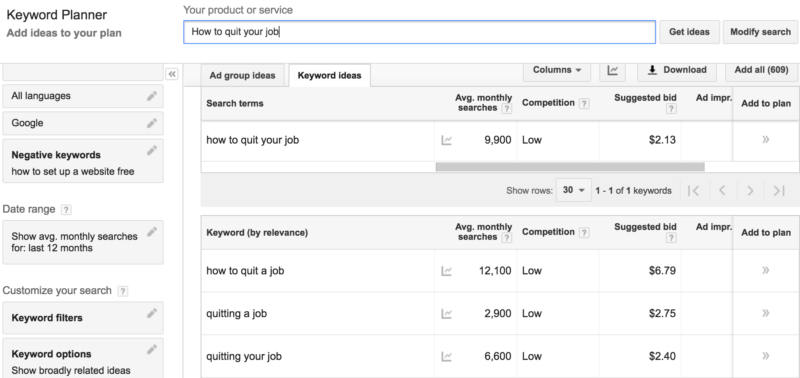Screen dimensions: 800x378
Task: Open the chart view icon beside Columns
Action: tap(613, 70)
